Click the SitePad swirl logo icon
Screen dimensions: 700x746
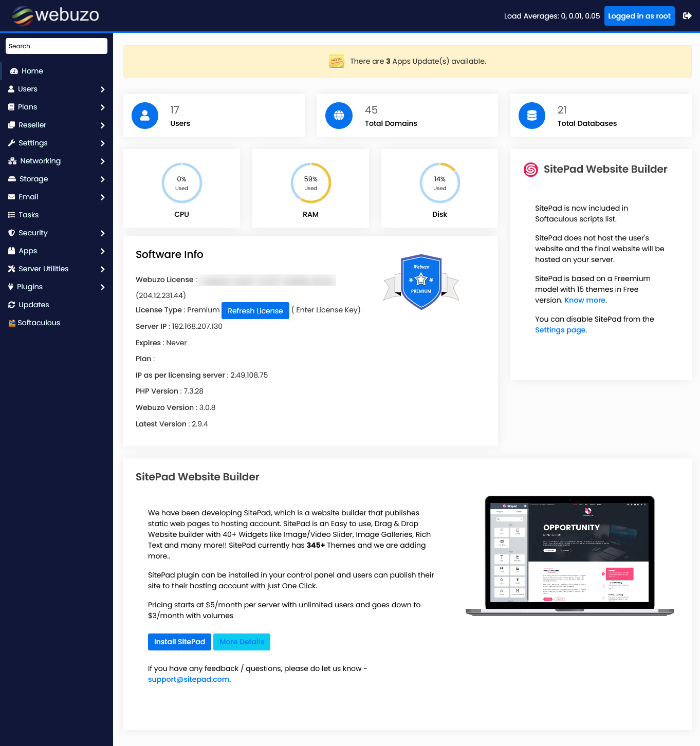530,170
